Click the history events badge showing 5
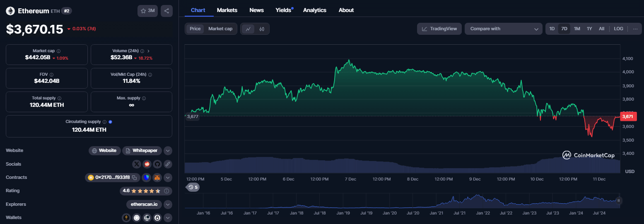This screenshot has width=644, height=224. (x=193, y=187)
